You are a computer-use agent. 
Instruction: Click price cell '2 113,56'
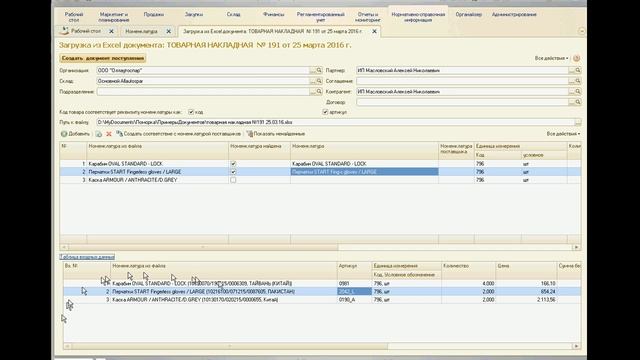coord(526,300)
